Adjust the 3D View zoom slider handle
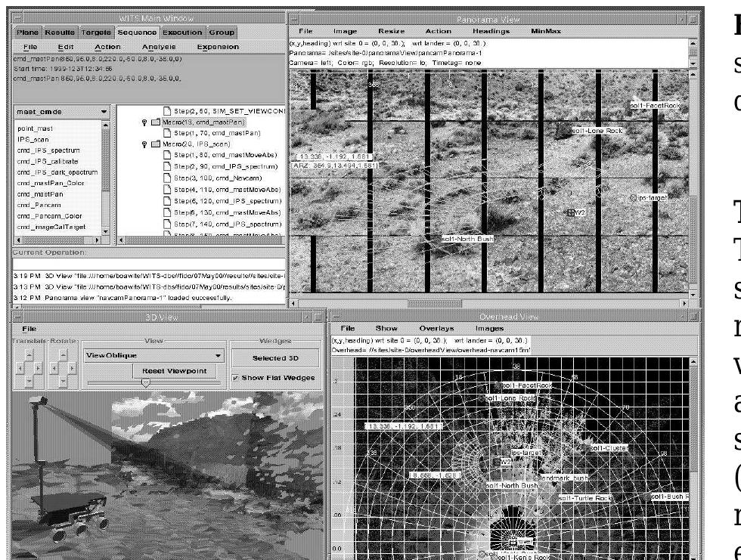Screen dimensions: 741x560 (146, 383)
